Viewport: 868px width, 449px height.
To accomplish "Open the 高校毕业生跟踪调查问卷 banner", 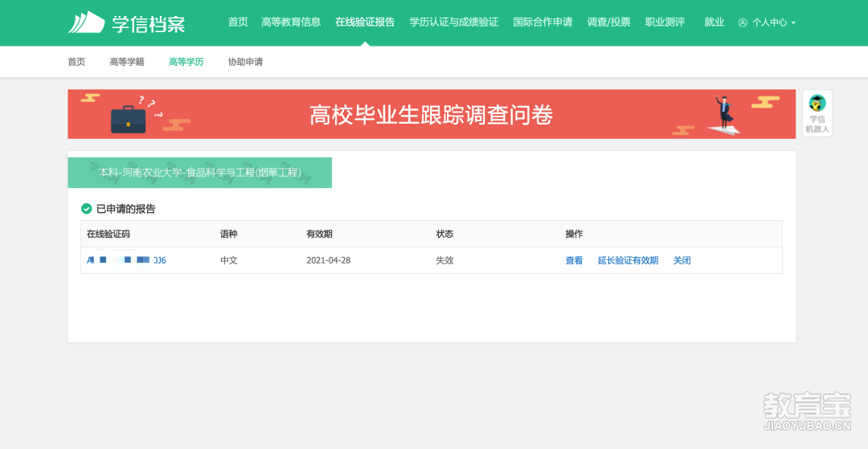I will tap(432, 114).
